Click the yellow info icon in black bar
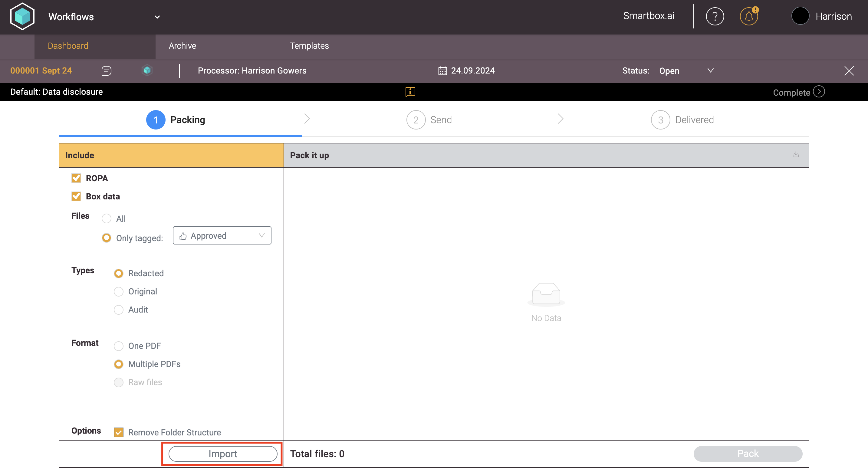868x469 pixels. click(410, 92)
